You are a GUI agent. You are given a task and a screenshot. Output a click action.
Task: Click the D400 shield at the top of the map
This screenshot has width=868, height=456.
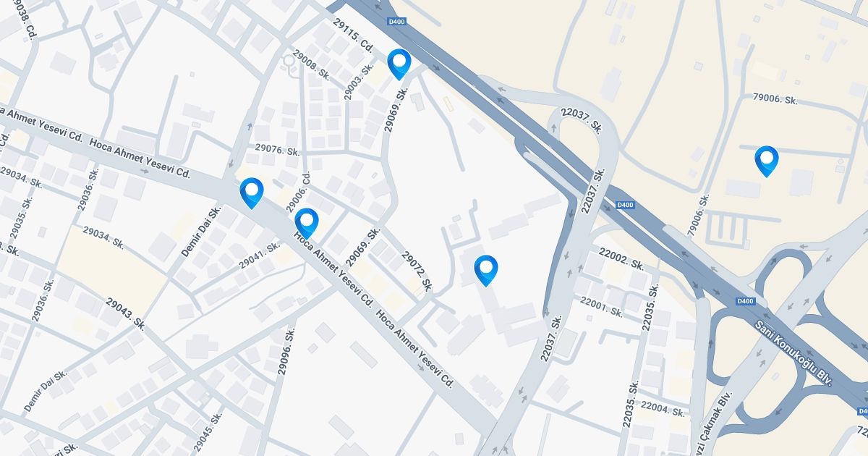(x=396, y=22)
